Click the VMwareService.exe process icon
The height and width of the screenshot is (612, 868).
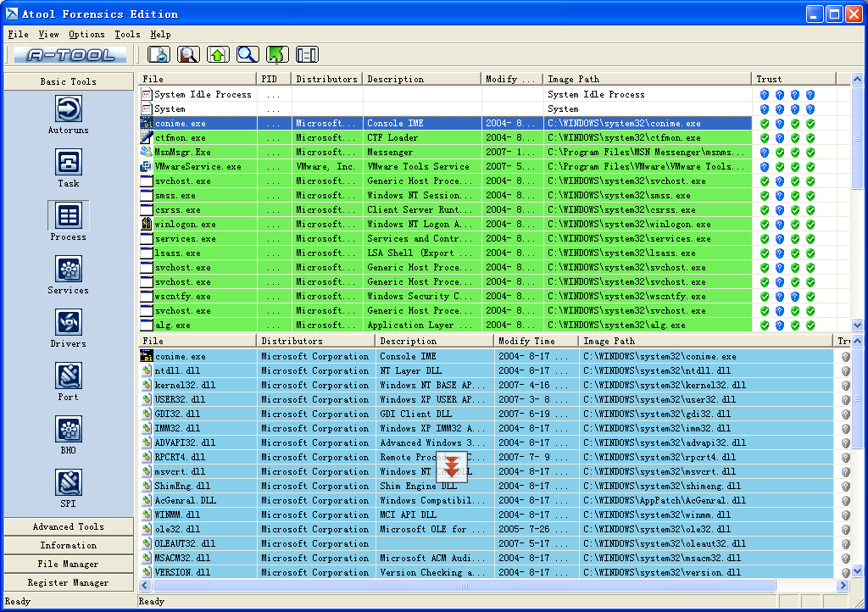tap(147, 166)
